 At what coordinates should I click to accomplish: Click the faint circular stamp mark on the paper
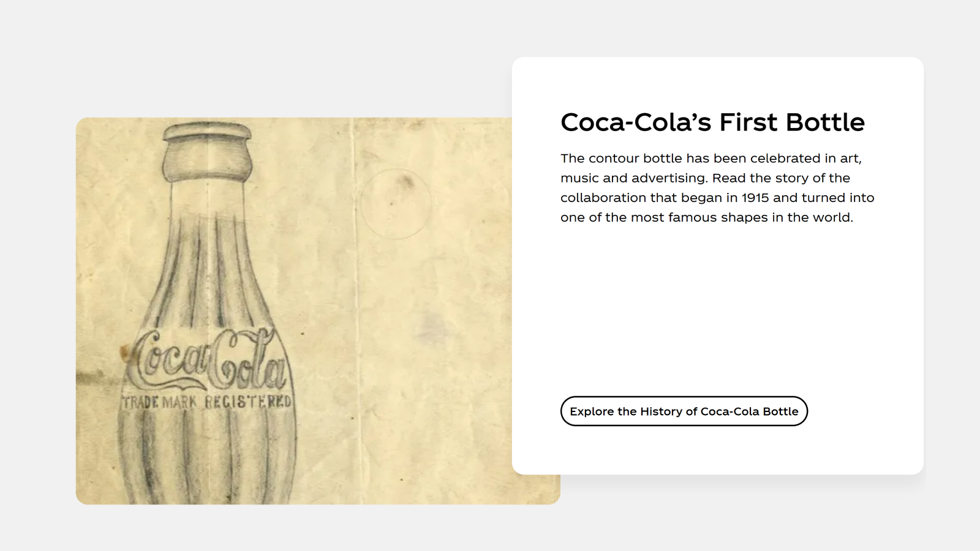(396, 204)
